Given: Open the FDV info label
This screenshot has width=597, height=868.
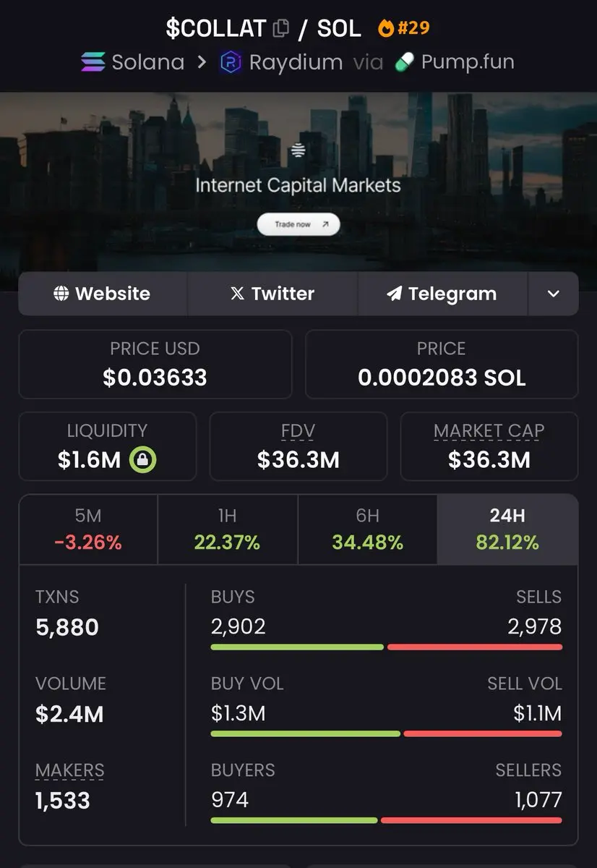Looking at the screenshot, I should [298, 432].
